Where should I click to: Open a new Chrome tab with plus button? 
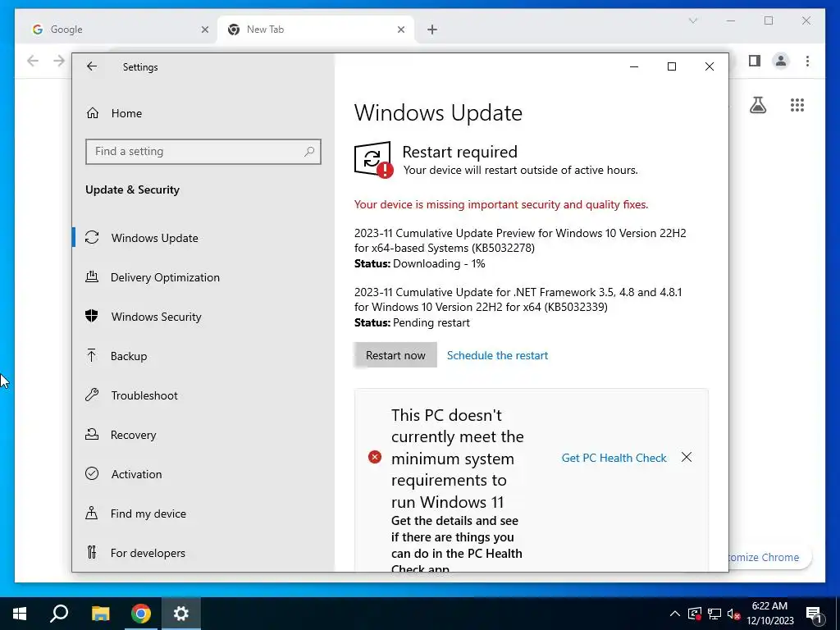[x=432, y=30]
